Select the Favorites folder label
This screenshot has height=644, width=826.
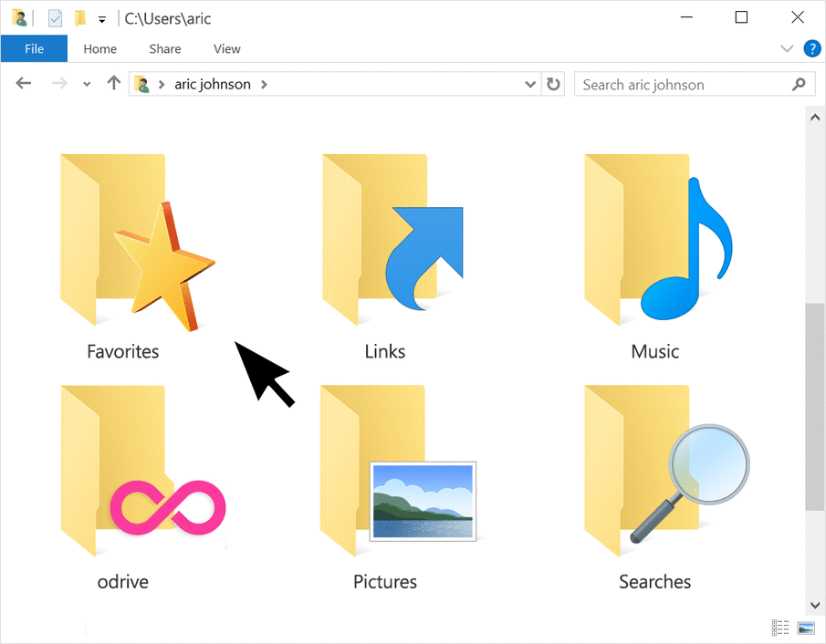122,351
